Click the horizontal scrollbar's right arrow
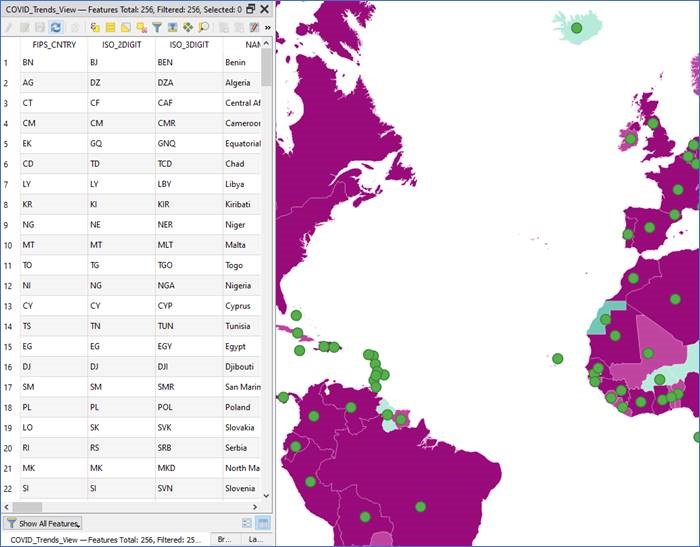 click(x=255, y=507)
